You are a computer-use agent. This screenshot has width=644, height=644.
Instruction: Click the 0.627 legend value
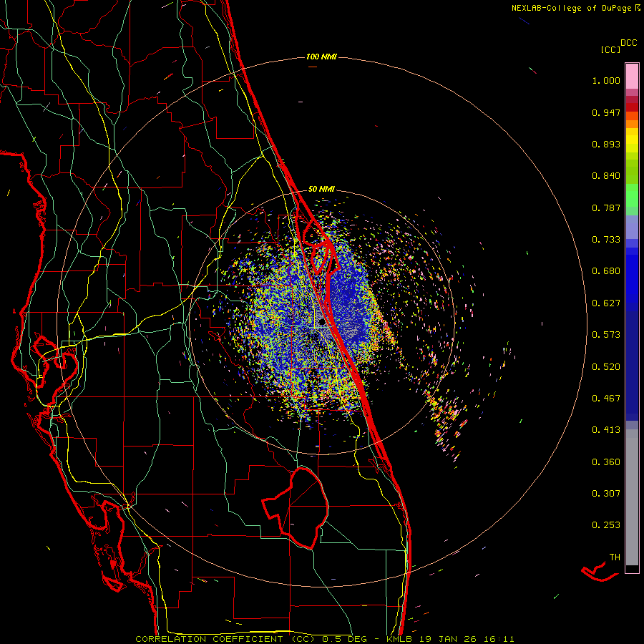coord(606,303)
